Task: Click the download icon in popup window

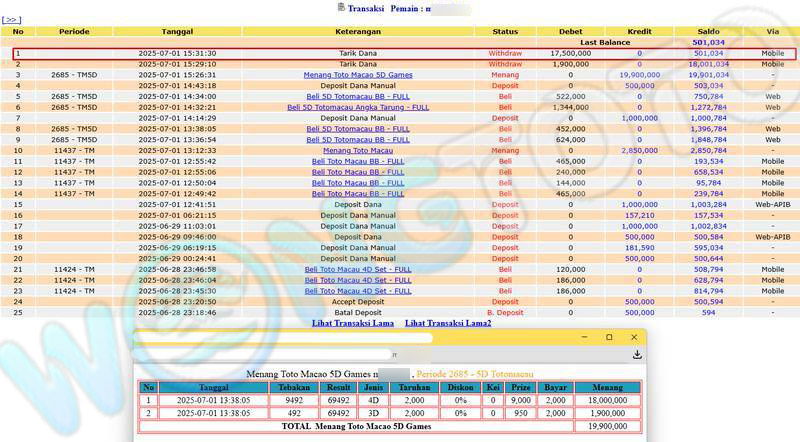Action: 637,354
